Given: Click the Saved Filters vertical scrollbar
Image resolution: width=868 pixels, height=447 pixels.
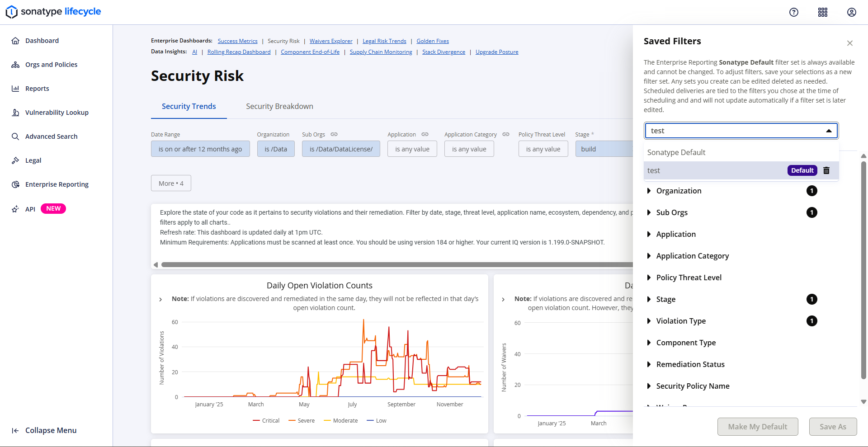Looking at the screenshot, I should (x=863, y=270).
